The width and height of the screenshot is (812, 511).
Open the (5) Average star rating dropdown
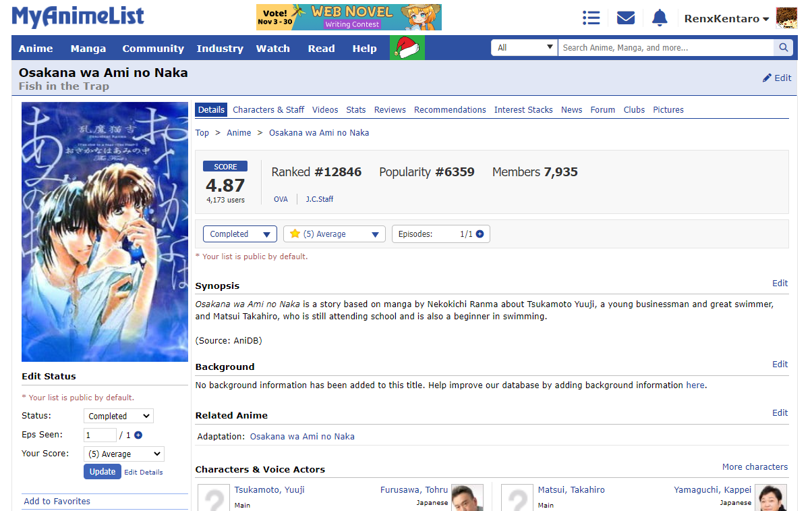tap(335, 234)
